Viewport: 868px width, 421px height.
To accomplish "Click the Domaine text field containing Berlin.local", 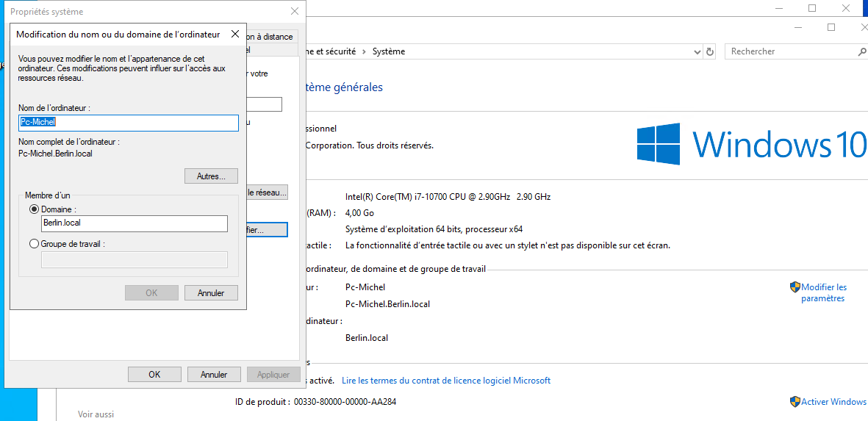I will coord(134,224).
